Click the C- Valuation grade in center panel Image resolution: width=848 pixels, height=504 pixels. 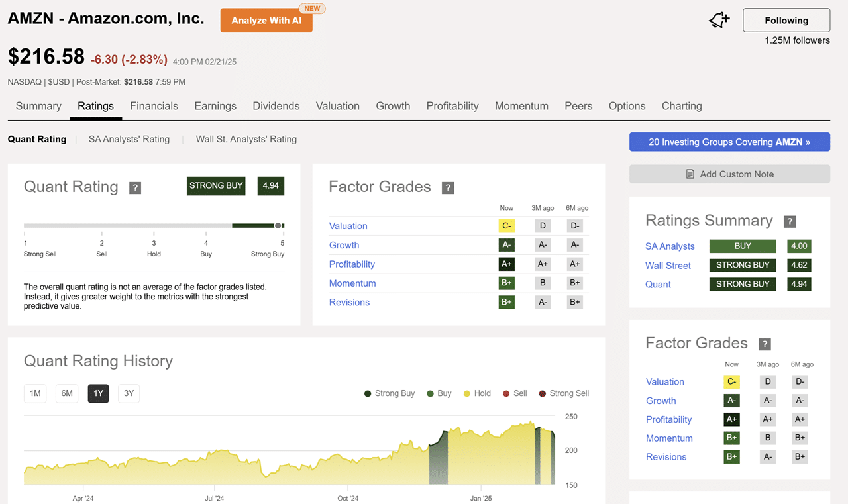tap(506, 226)
